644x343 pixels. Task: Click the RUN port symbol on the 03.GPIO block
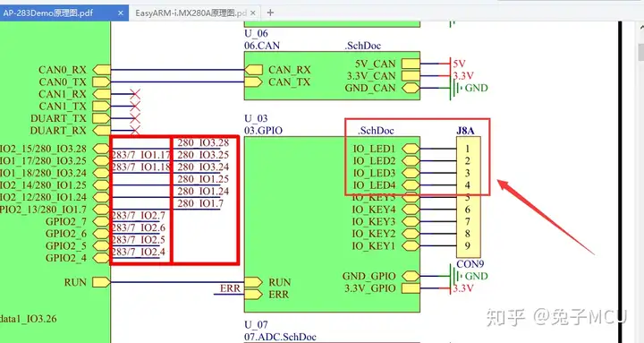pos(253,282)
